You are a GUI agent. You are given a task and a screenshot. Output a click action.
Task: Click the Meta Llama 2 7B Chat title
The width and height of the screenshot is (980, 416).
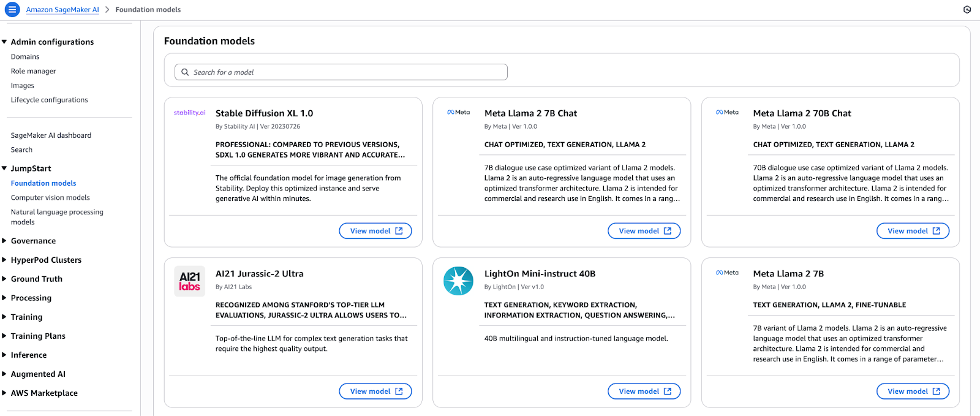(x=530, y=113)
